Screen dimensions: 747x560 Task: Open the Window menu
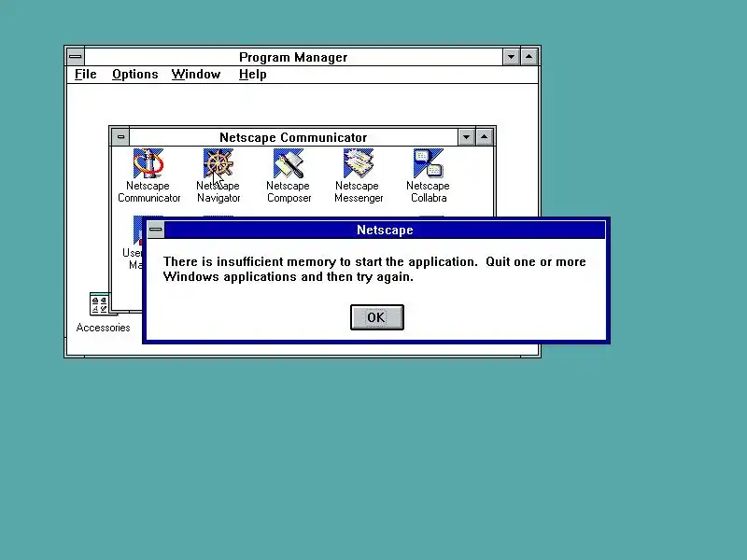click(196, 75)
